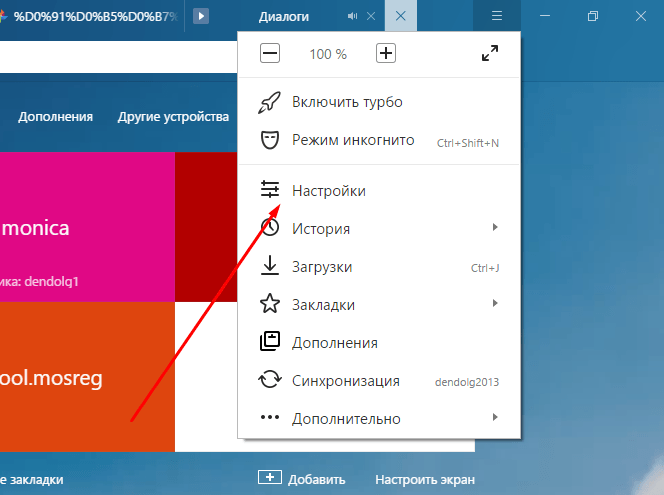Screen dimensions: 664x495
Task: Open Настройки menu entry
Action: pos(379,191)
